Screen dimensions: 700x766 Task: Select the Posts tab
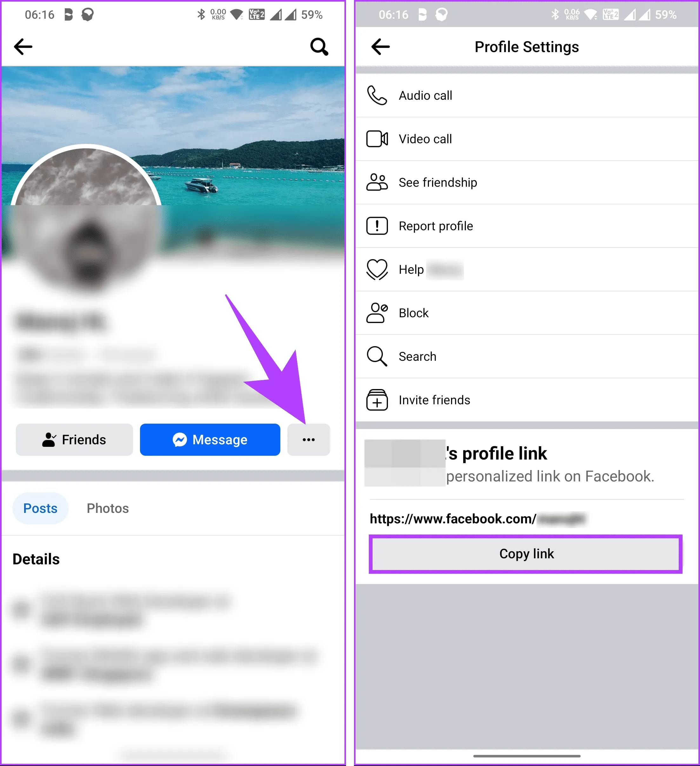pyautogui.click(x=40, y=508)
